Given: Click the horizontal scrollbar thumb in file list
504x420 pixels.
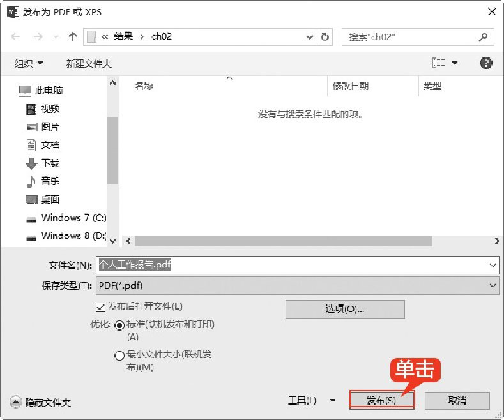Looking at the screenshot, I should click(x=284, y=241).
